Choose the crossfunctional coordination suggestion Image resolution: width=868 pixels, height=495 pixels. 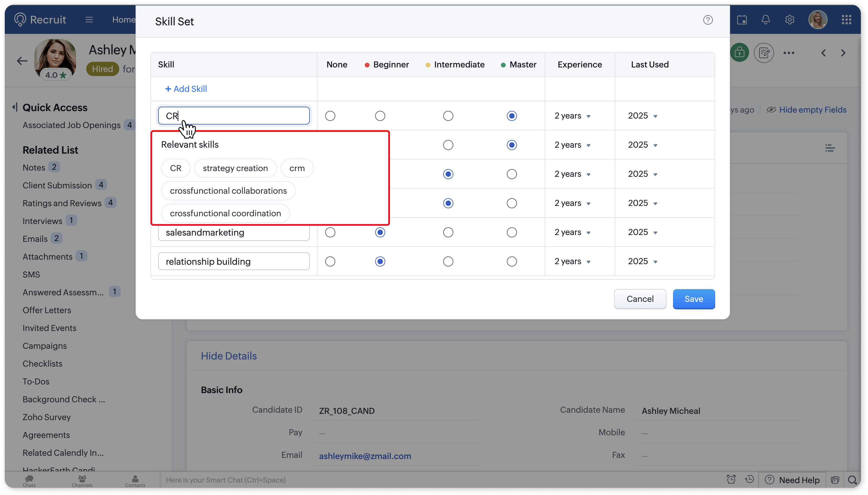click(x=225, y=214)
